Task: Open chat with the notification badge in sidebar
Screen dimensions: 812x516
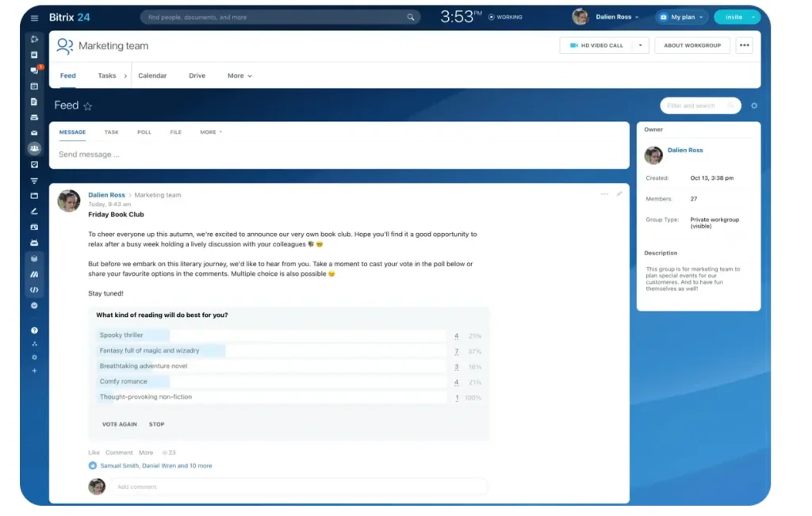Action: 34,71
